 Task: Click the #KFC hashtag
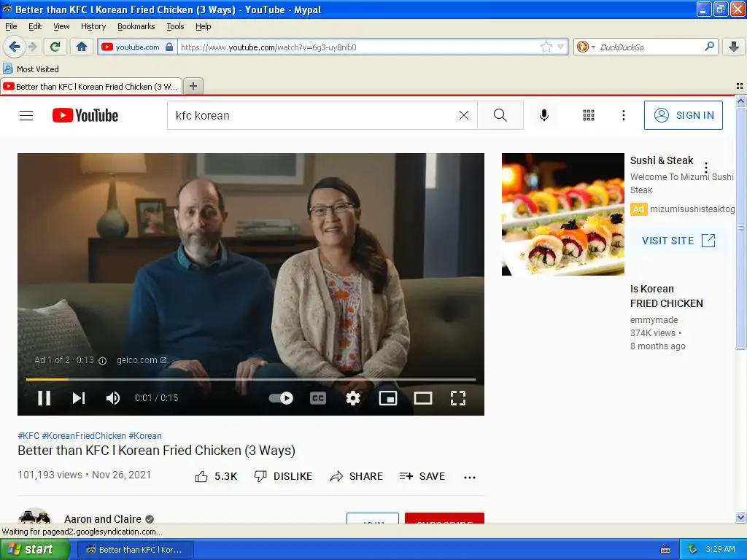[28, 436]
